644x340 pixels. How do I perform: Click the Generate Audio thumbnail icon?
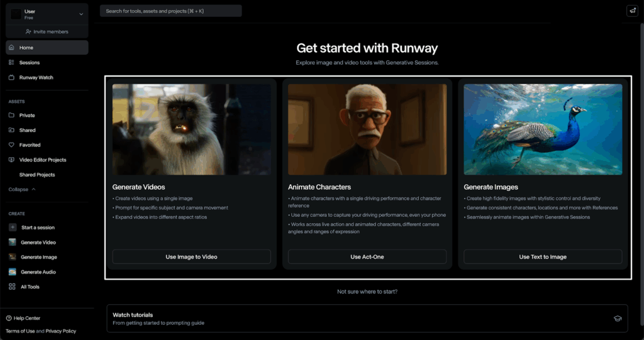pos(13,272)
